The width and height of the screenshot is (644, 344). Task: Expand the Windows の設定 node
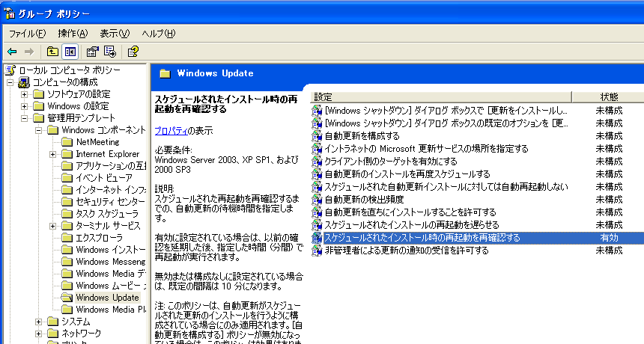pos(24,106)
